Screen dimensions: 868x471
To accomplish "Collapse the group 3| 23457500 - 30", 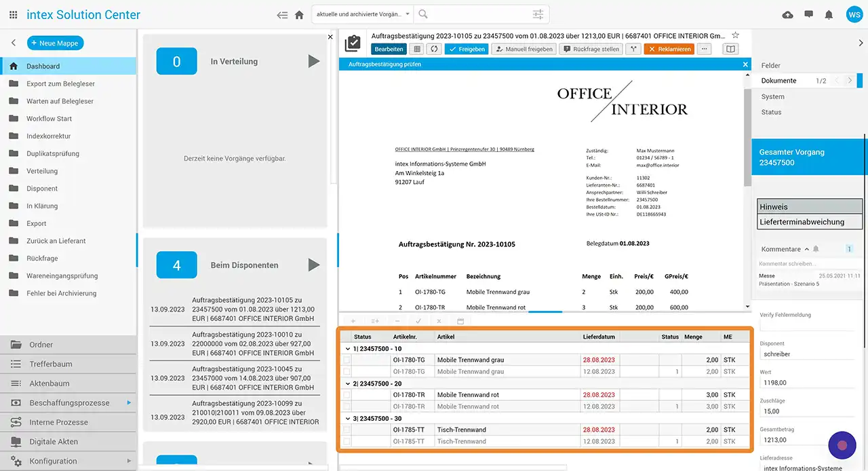I will (x=348, y=418).
